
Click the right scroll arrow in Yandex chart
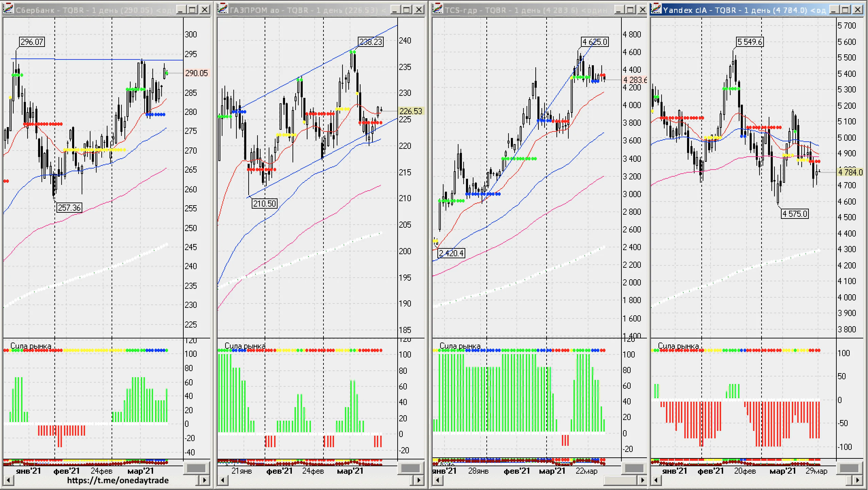point(858,480)
